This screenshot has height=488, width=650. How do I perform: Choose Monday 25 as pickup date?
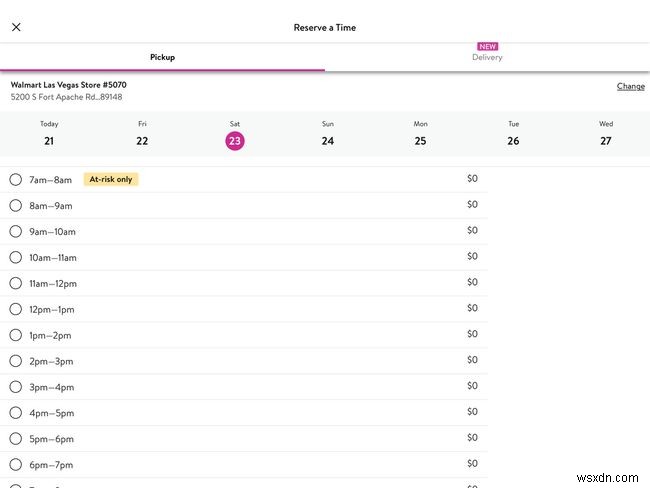(x=420, y=134)
